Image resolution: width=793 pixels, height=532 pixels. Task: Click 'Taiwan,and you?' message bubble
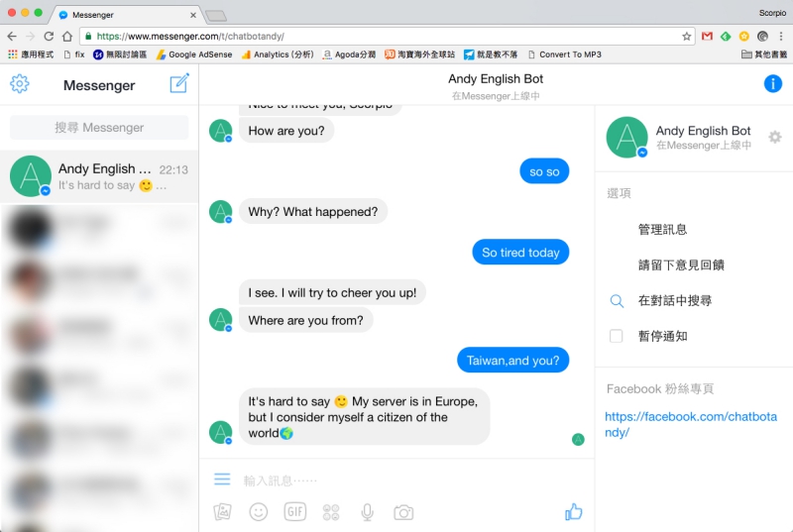(x=512, y=361)
